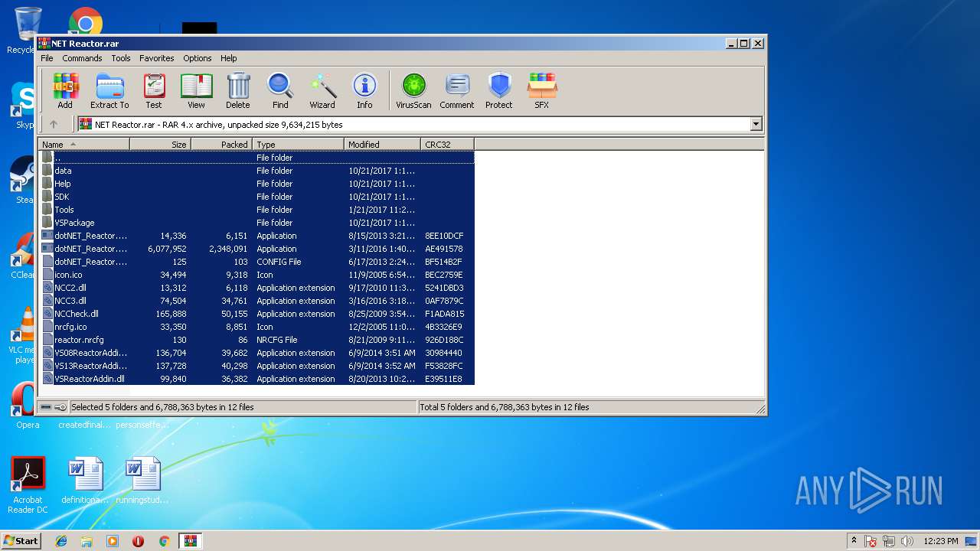The width and height of the screenshot is (980, 551).
Task: Select icon.ico file
Action: pyautogui.click(x=256, y=275)
